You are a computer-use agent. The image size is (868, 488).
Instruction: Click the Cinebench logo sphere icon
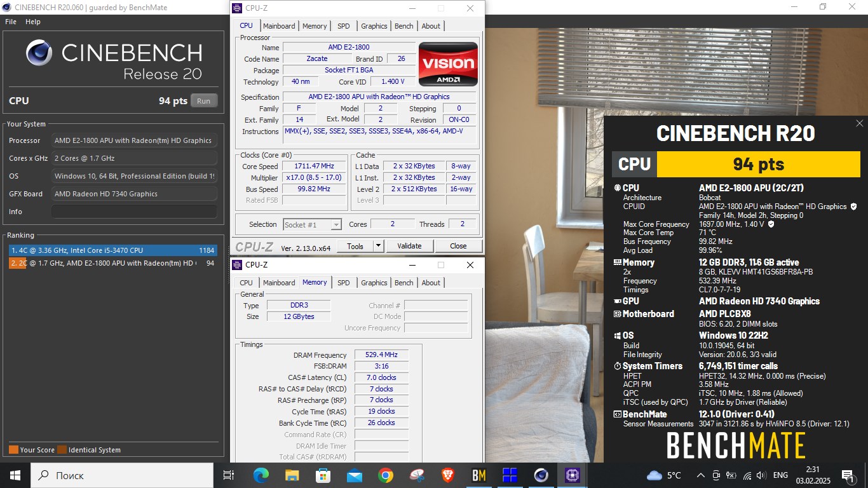(x=39, y=52)
